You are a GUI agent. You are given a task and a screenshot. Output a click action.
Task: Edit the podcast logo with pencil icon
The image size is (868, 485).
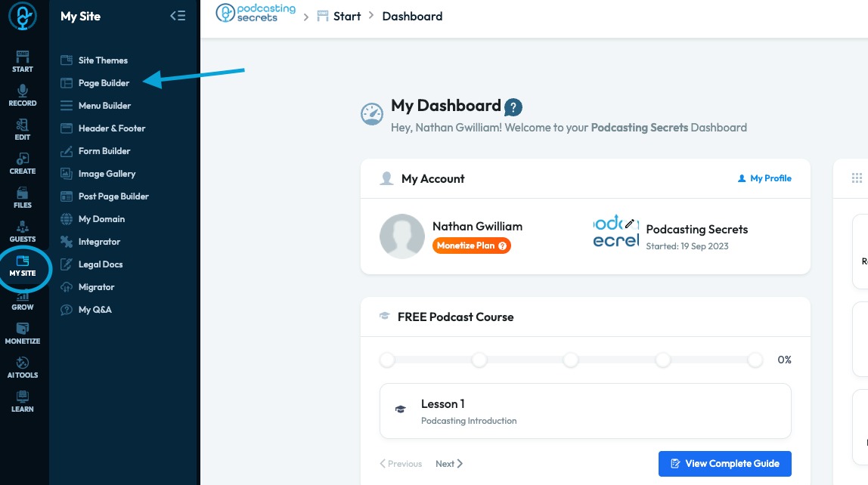629,224
